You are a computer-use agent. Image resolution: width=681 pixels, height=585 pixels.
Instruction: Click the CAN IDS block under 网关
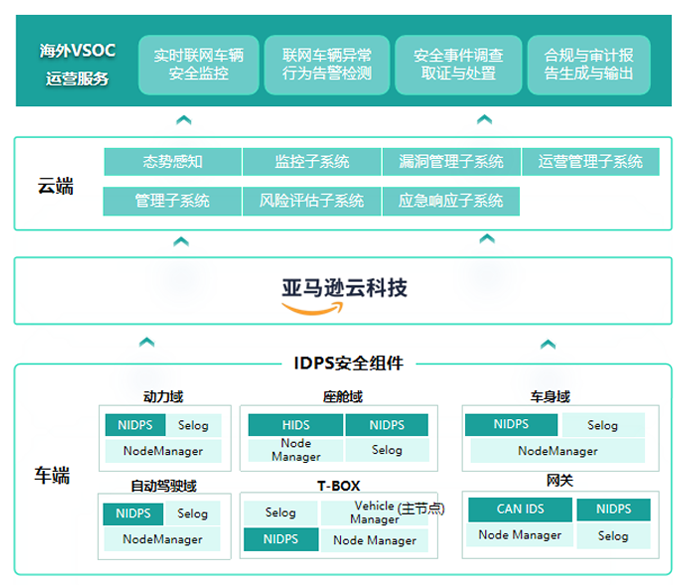pos(521,509)
